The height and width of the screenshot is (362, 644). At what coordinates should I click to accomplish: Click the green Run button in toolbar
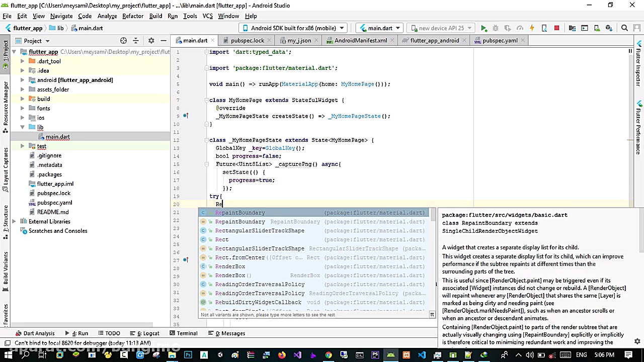tap(484, 28)
